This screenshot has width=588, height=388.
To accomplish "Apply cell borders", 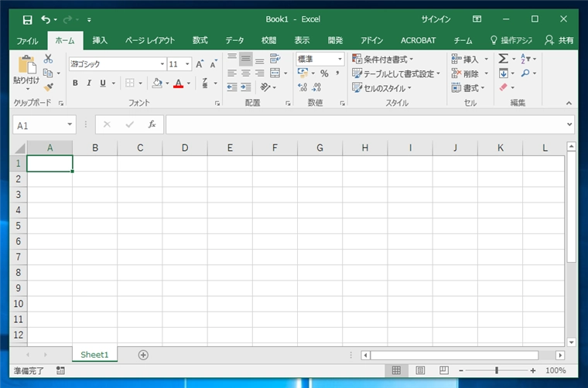I will pyautogui.click(x=130, y=83).
